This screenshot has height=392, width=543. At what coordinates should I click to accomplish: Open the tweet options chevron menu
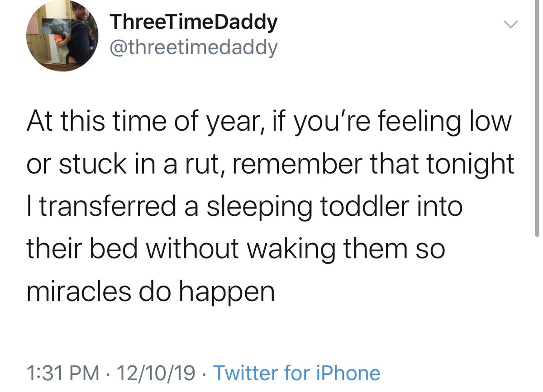click(x=510, y=25)
